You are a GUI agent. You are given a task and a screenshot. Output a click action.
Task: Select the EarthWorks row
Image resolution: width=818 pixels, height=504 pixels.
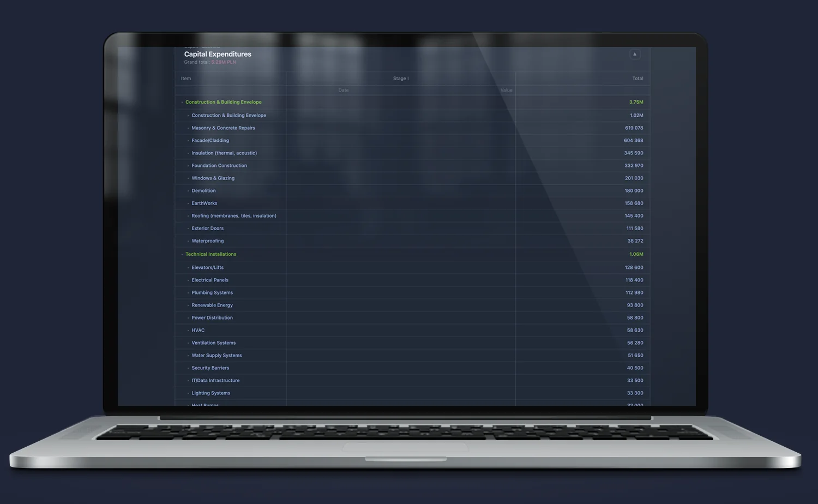point(412,203)
